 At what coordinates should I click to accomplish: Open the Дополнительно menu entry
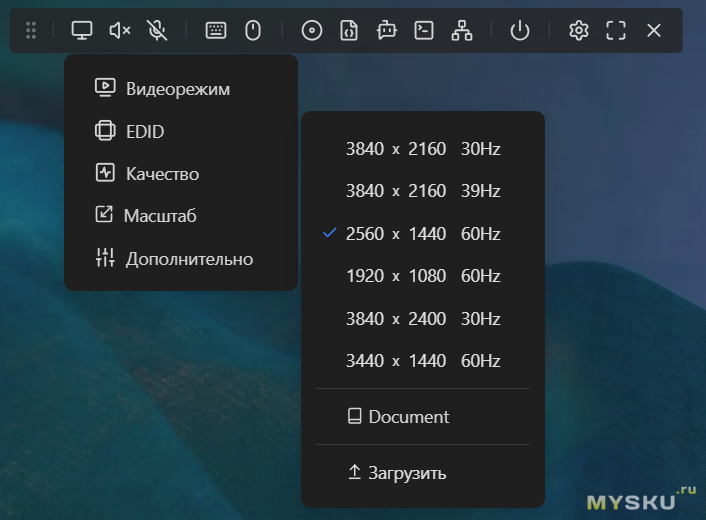pos(188,259)
